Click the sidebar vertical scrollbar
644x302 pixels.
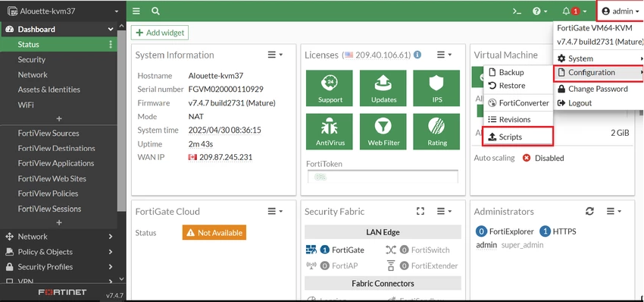(121, 121)
